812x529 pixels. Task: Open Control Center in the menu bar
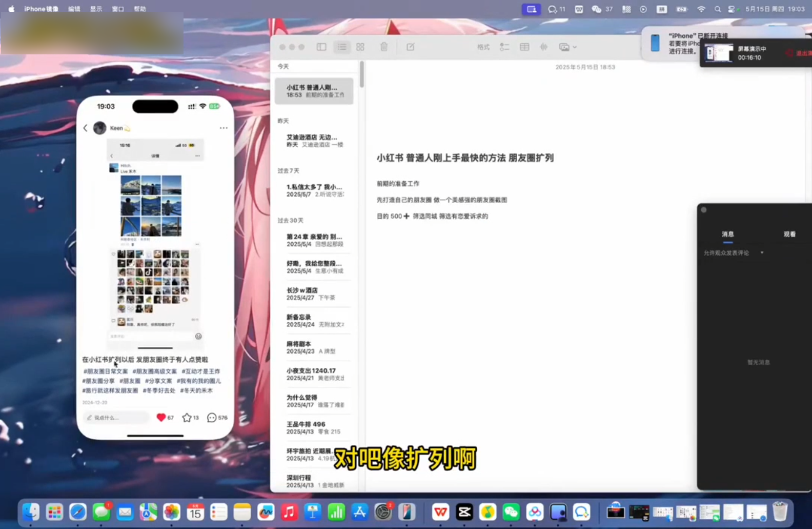pos(732,9)
